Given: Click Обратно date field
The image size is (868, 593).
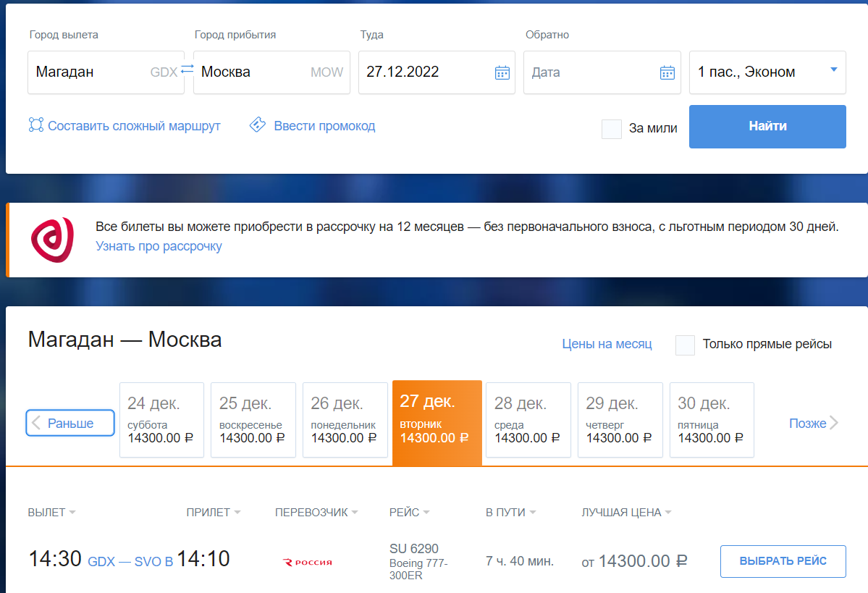Looking at the screenshot, I should (602, 72).
